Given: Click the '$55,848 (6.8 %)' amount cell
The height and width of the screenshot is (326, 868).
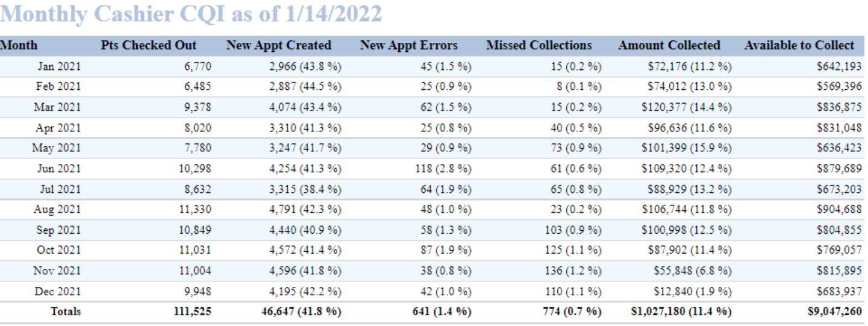Looking at the screenshot, I should 693,271.
